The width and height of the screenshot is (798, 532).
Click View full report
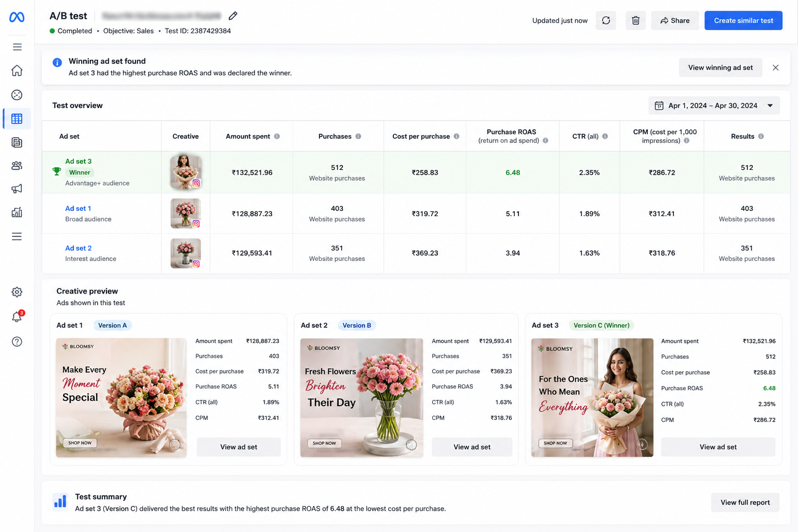point(745,502)
